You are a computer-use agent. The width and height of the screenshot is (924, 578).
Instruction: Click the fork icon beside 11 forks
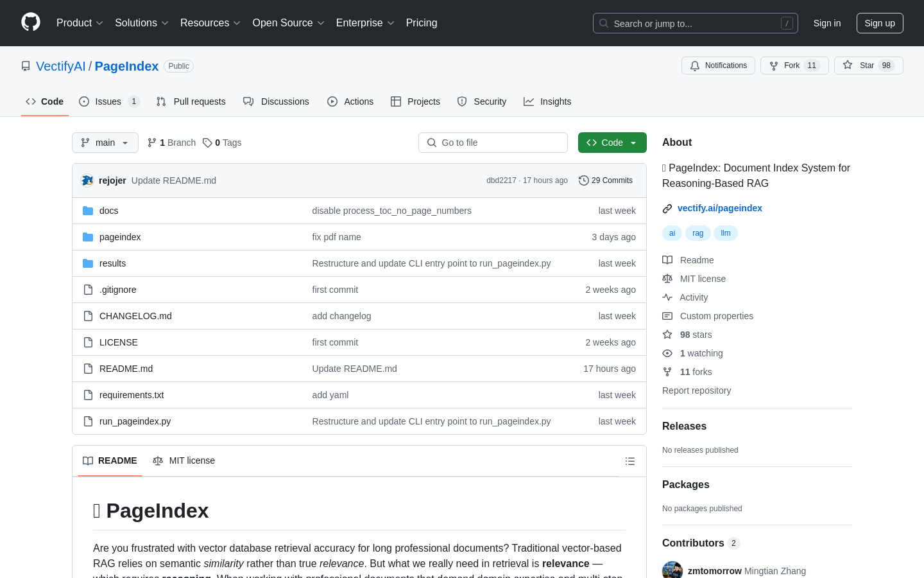tap(667, 372)
